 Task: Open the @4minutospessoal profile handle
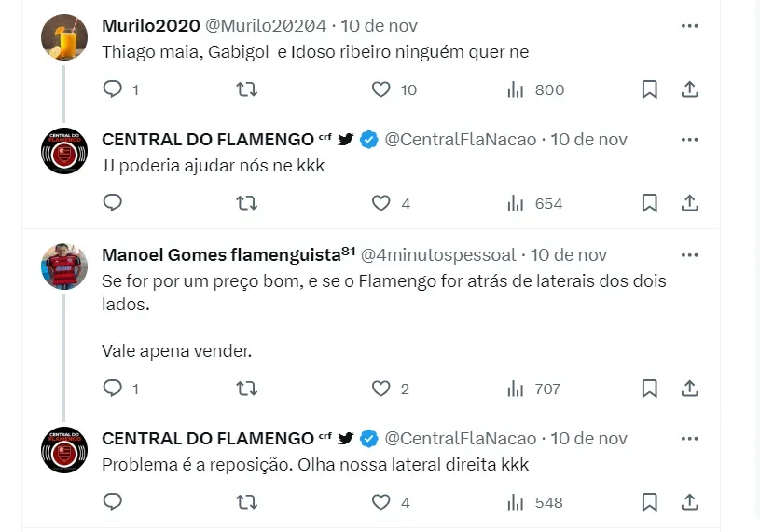[x=438, y=255]
